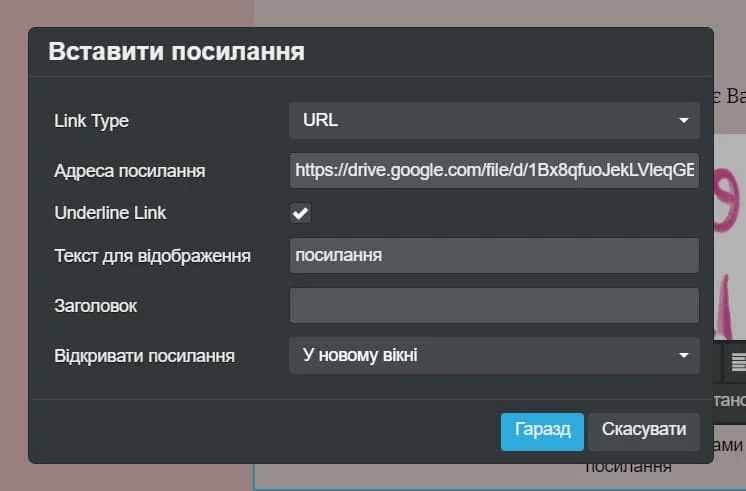The width and height of the screenshot is (746, 491).
Task: Click the Адреса посилання URL input field
Action: click(494, 170)
